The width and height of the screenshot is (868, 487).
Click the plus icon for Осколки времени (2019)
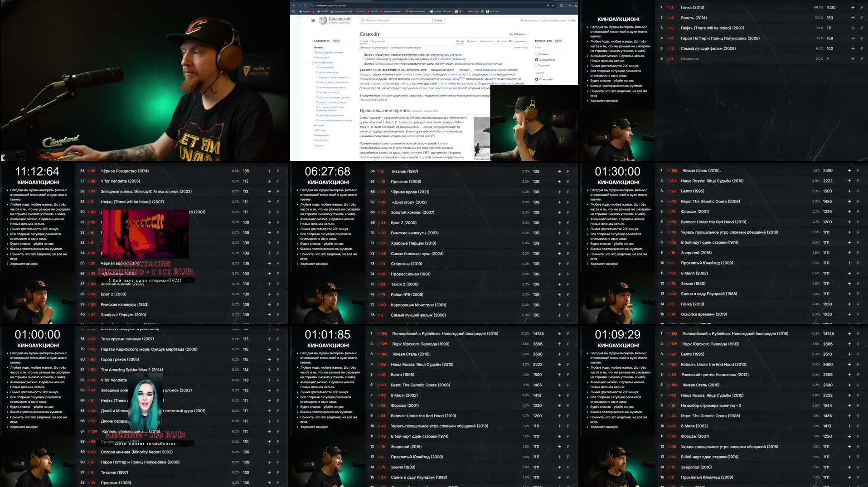(x=849, y=314)
